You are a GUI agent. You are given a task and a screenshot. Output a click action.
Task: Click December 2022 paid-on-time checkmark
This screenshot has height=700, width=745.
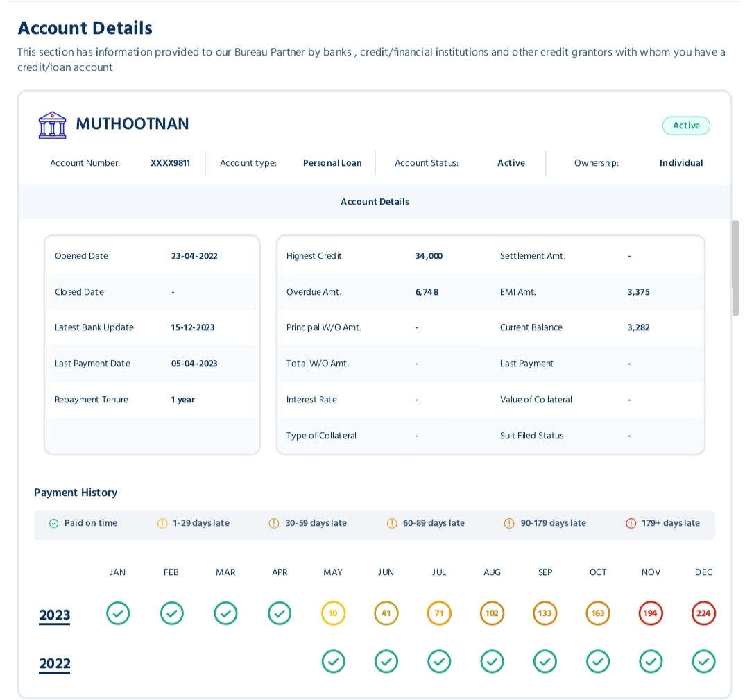(x=703, y=662)
